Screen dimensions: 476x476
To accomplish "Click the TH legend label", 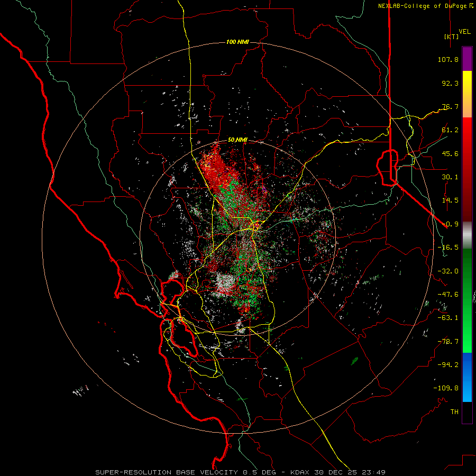I will (454, 412).
